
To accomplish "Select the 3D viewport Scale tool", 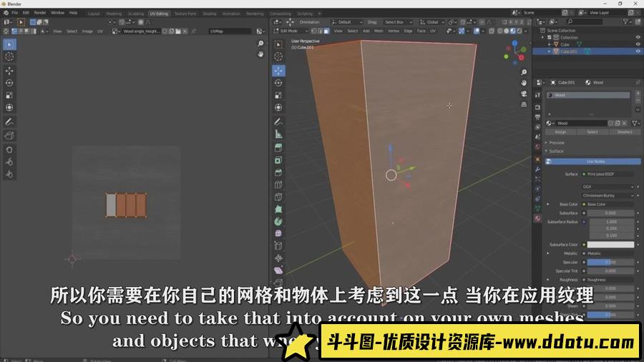I will coord(278,95).
